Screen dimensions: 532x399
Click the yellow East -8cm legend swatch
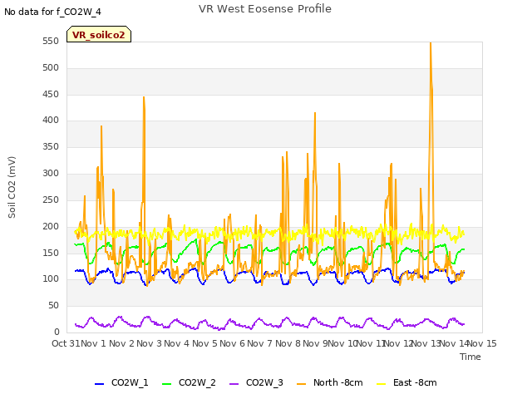(382, 384)
